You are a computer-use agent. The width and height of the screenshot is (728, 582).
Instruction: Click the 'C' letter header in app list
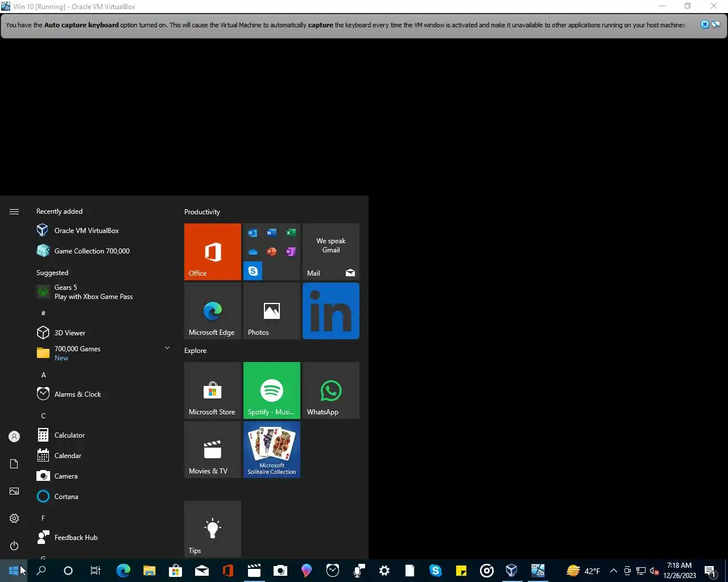[43, 415]
